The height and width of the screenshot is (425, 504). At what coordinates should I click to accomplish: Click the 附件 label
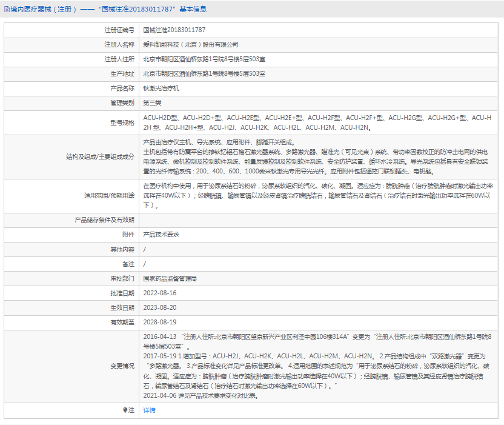pos(128,235)
